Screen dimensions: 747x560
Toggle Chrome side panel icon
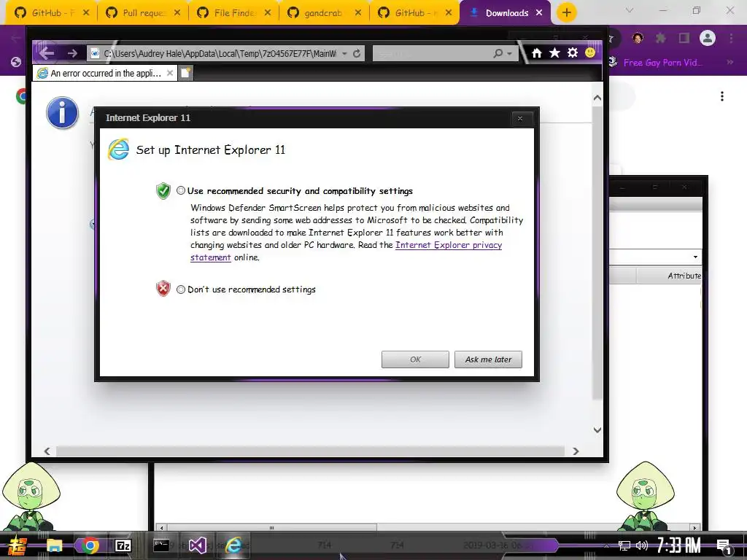click(684, 38)
